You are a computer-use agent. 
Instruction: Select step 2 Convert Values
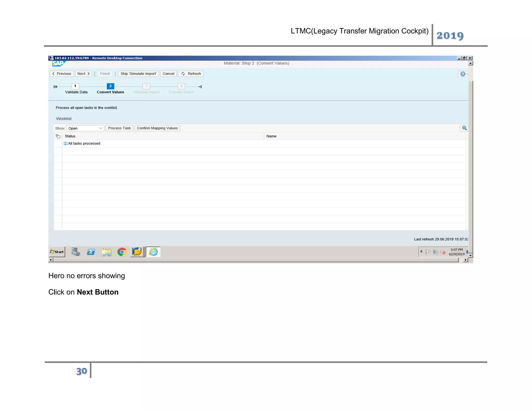110,86
